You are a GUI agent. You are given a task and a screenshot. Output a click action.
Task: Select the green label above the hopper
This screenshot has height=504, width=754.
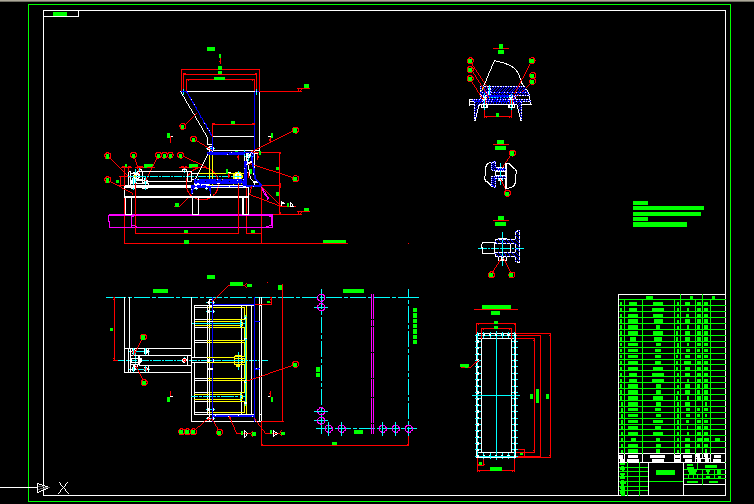point(210,49)
